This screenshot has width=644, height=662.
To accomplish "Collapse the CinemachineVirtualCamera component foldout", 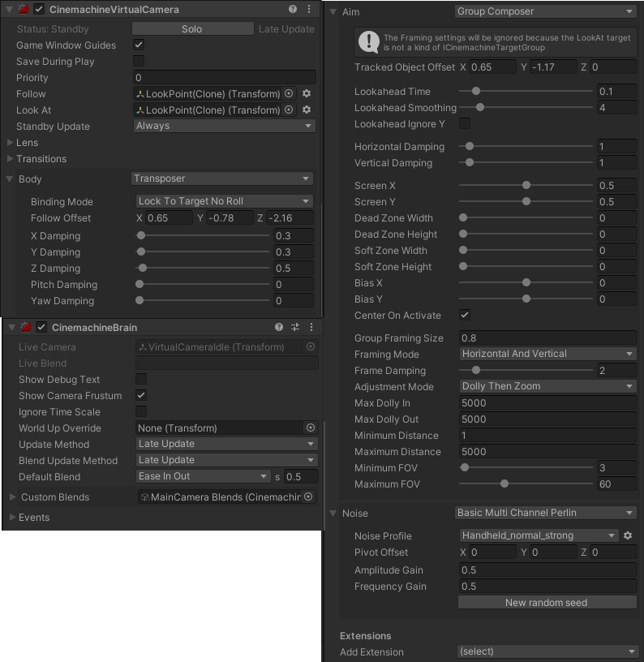I will 9,9.
